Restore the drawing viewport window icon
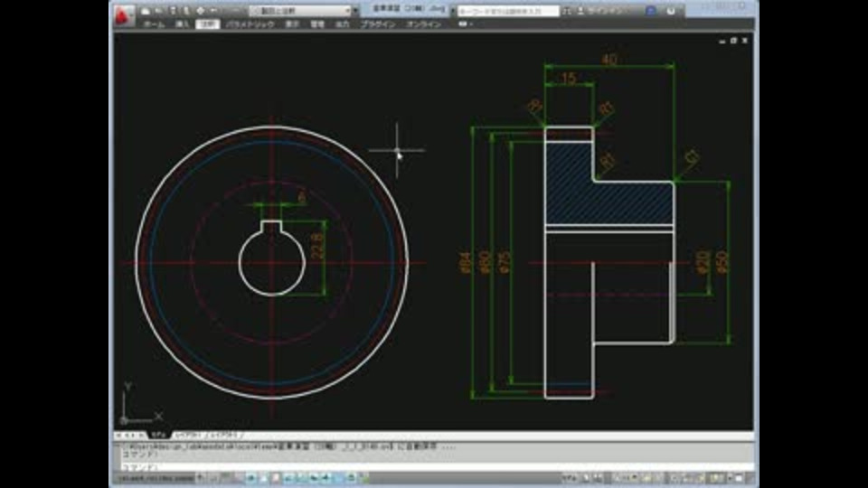 click(734, 41)
